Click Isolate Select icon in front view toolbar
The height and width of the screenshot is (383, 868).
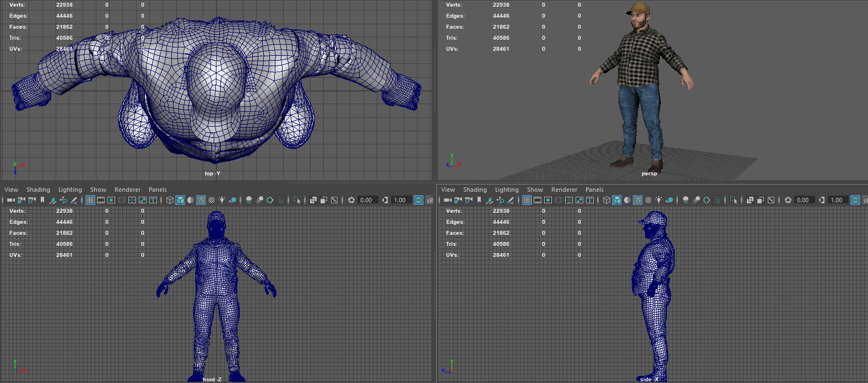297,200
